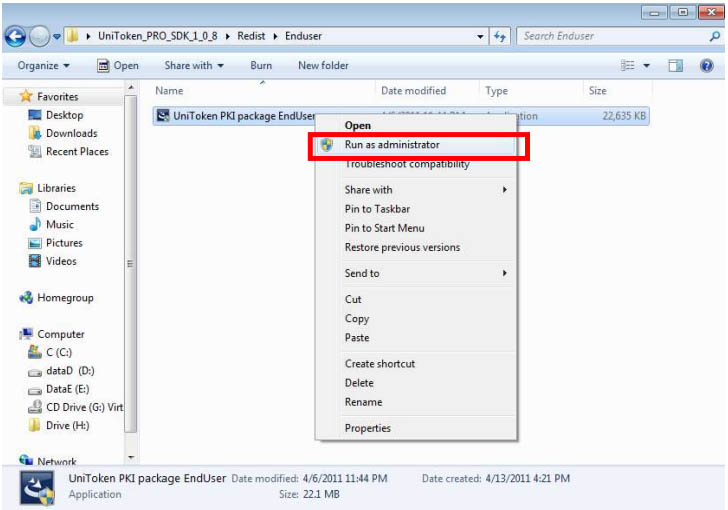Select the UniToken PKI package EndUser file
This screenshot has width=728, height=510.
click(x=244, y=116)
